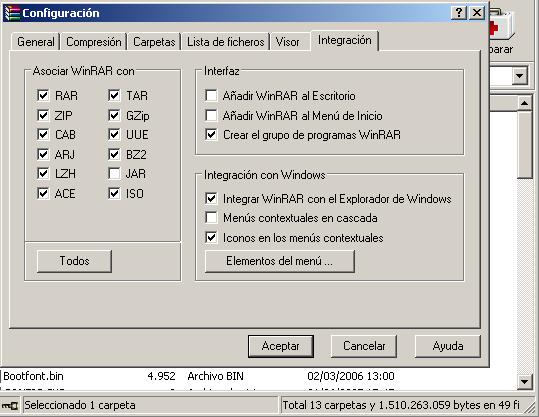Toggle the UUE association checkbox
Screen dimensions: 539x417
pos(114,134)
